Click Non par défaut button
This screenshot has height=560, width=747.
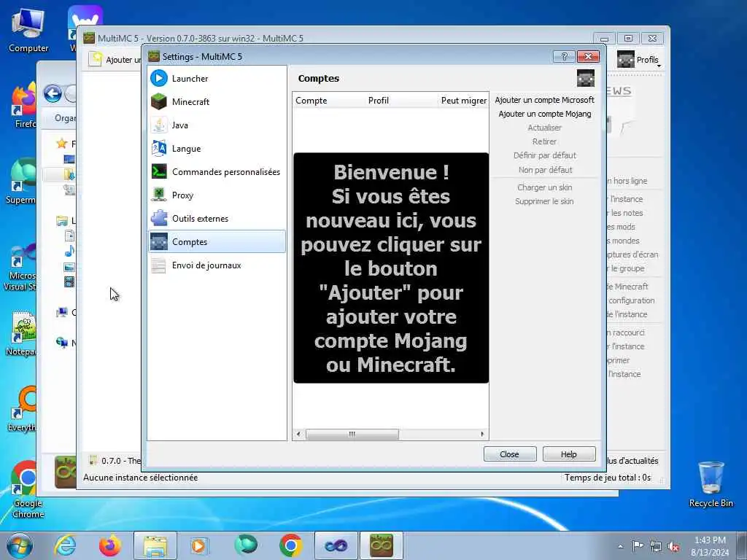coord(545,169)
